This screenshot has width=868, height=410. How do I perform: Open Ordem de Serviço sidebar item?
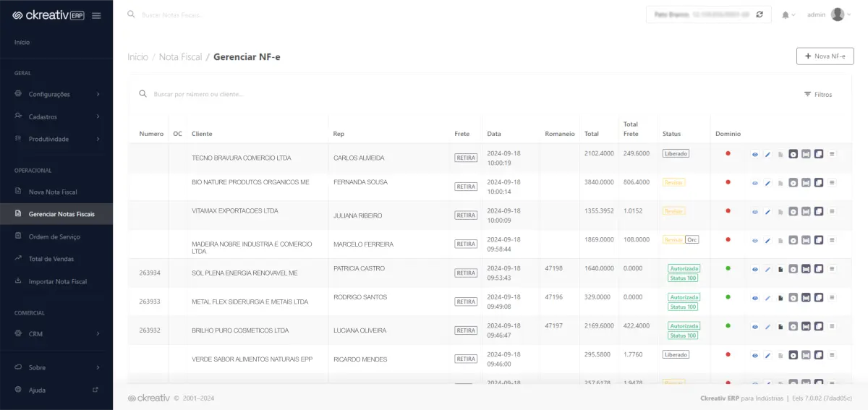click(56, 236)
